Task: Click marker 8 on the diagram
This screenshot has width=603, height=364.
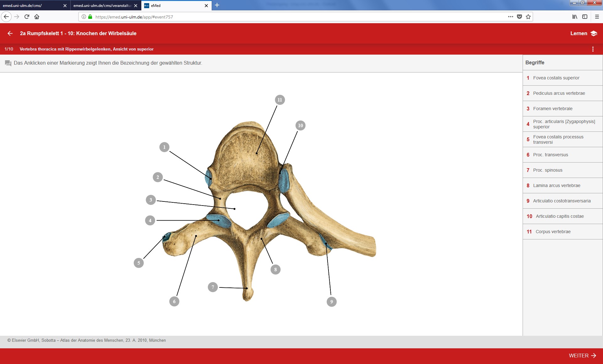Action: [x=275, y=269]
